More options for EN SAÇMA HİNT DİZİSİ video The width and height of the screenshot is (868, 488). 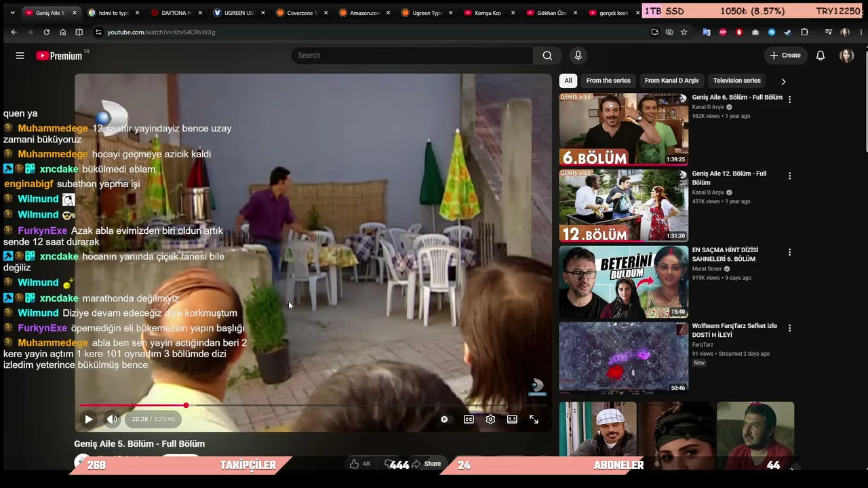(x=789, y=252)
